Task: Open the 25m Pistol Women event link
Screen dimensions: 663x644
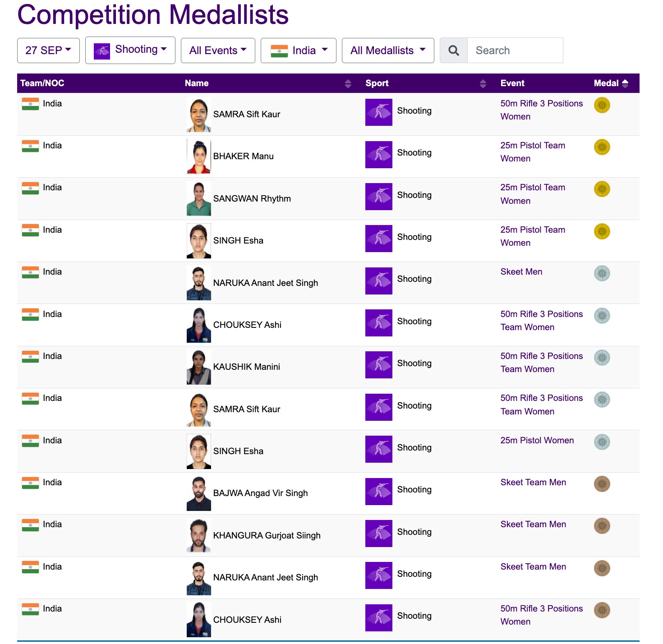Action: (537, 441)
